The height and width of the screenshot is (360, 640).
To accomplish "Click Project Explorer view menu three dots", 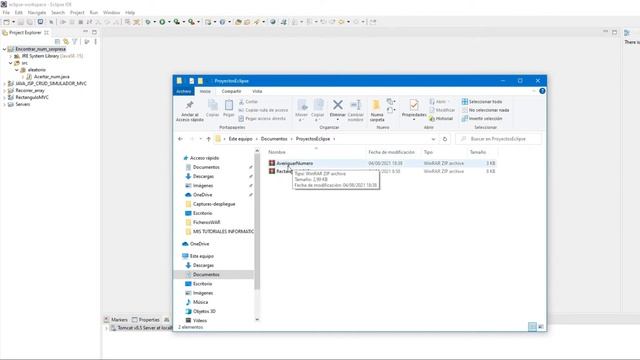I will (x=96, y=42).
